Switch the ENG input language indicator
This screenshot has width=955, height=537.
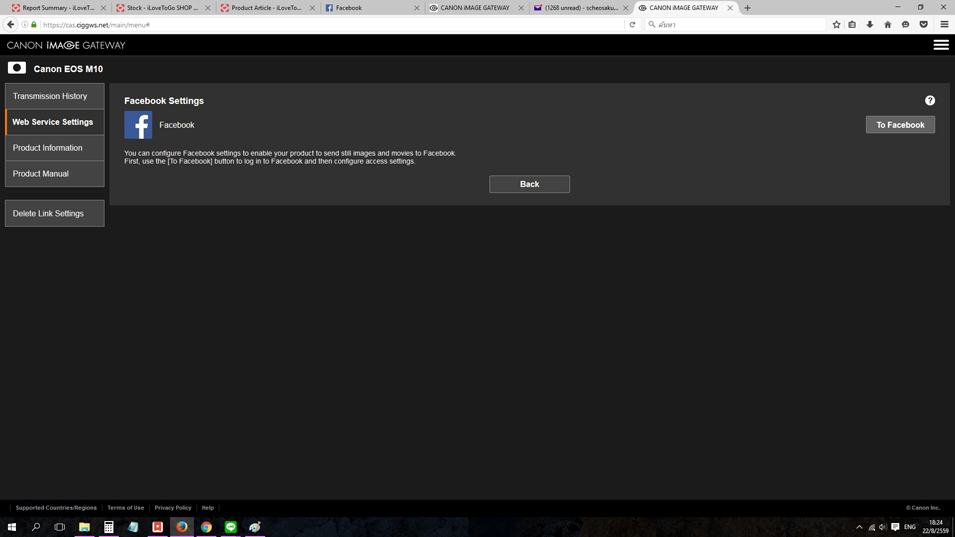pyautogui.click(x=910, y=527)
